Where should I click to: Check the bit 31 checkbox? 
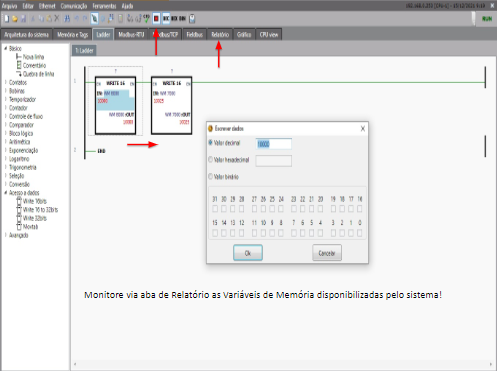click(215, 209)
